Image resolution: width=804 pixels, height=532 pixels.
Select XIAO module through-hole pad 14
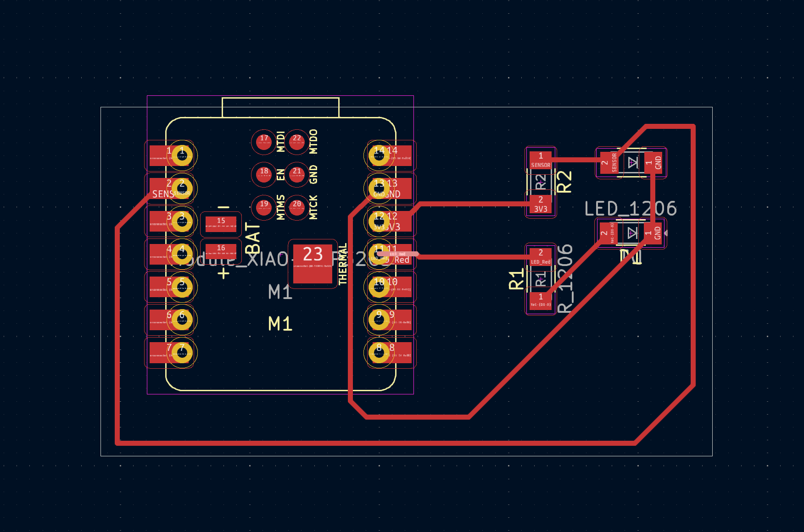tap(380, 155)
